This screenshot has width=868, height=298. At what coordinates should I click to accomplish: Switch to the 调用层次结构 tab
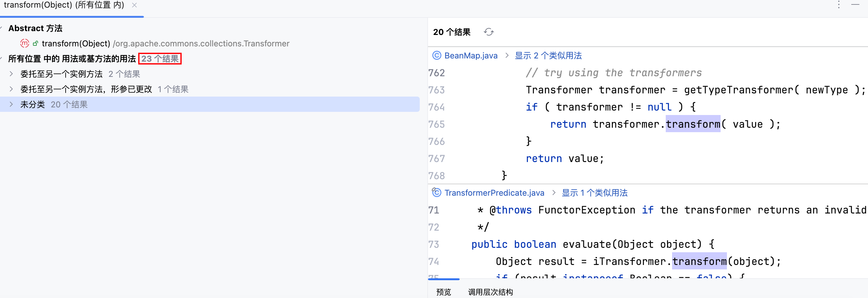(490, 292)
